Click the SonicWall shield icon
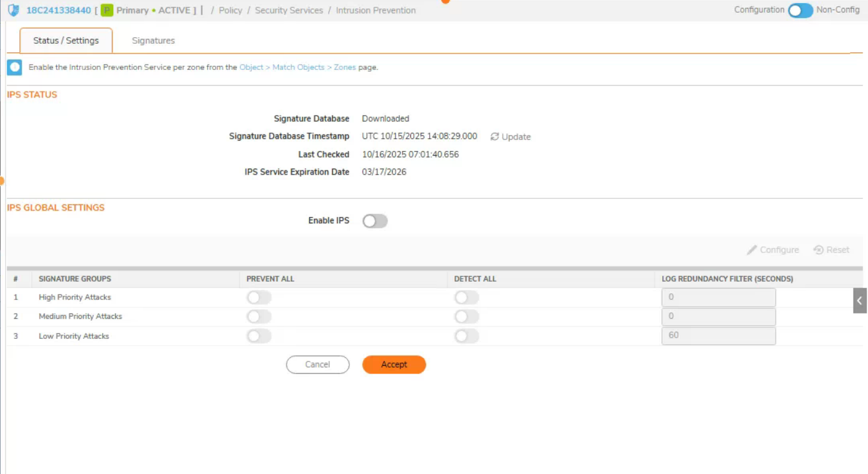 click(x=13, y=10)
